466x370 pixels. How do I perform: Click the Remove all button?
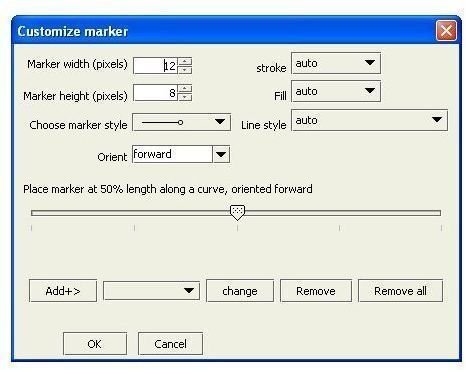pyautogui.click(x=400, y=291)
